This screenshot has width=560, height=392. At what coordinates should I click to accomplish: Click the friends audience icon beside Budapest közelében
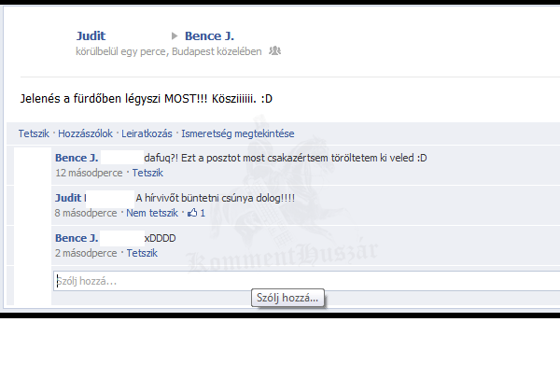click(275, 51)
